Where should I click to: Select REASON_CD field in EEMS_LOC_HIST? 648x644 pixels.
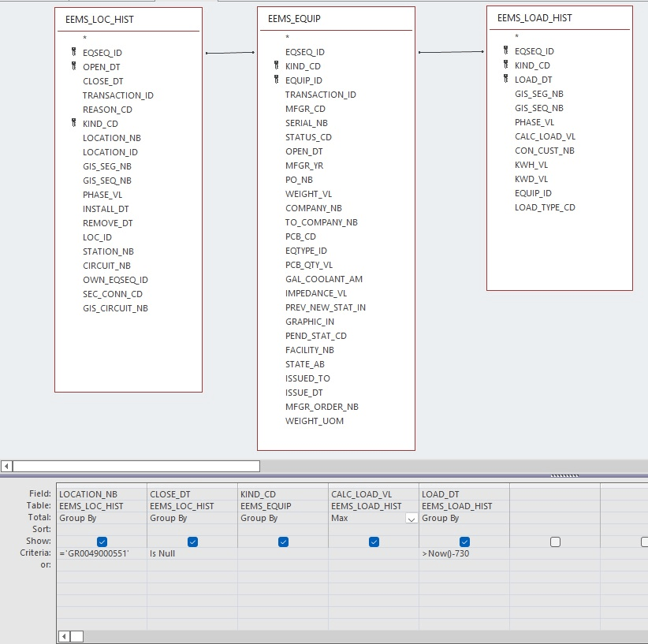107,110
